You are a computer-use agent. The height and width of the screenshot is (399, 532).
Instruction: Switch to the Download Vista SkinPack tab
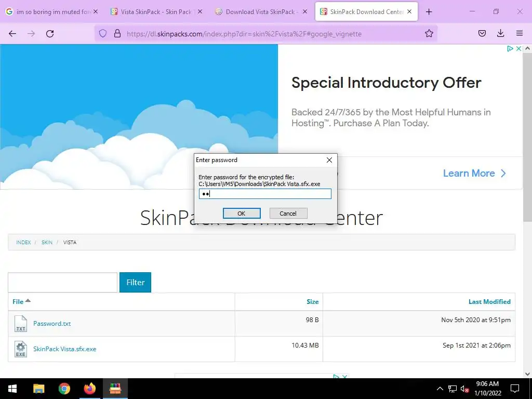point(261,11)
